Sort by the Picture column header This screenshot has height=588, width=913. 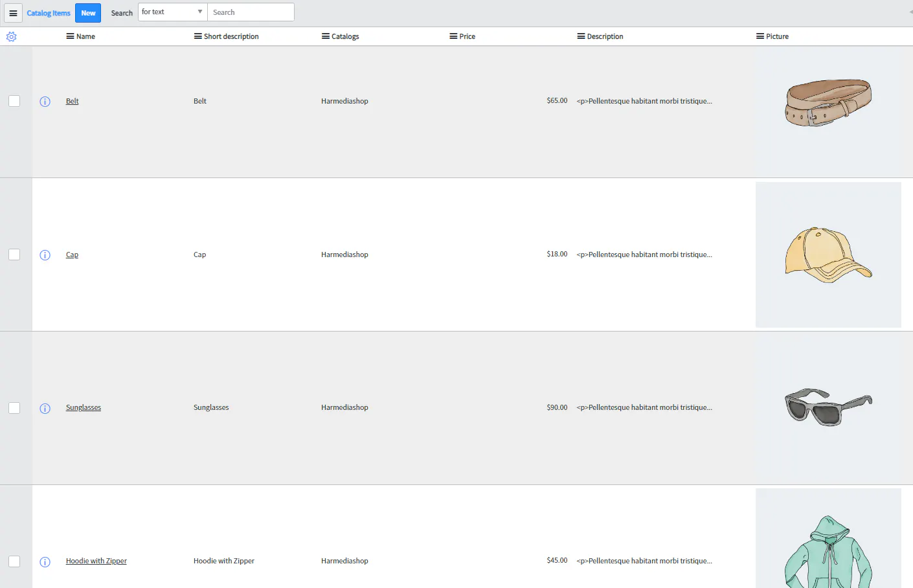coord(777,37)
